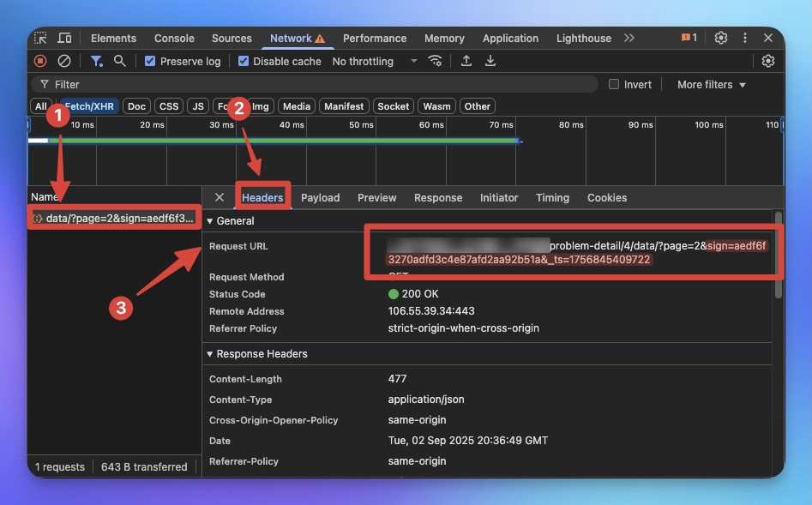Close the DevTools panel
The height and width of the screenshot is (505, 812).
pyautogui.click(x=768, y=38)
